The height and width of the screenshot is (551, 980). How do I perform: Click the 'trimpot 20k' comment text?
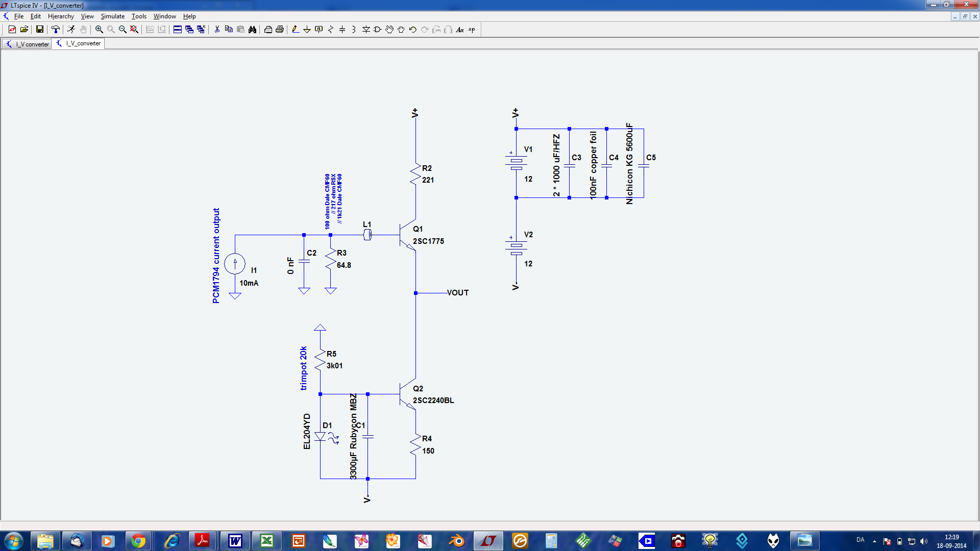point(304,368)
